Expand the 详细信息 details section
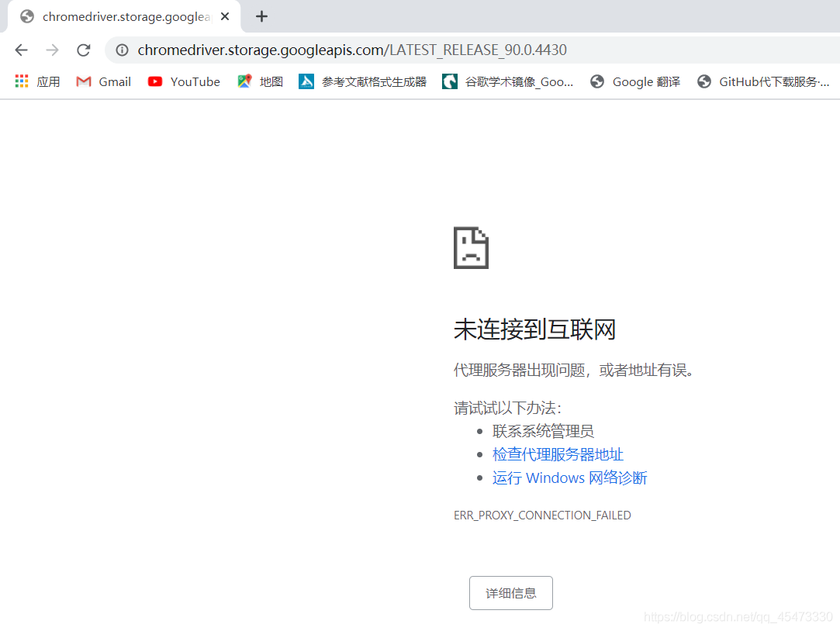 tap(510, 592)
